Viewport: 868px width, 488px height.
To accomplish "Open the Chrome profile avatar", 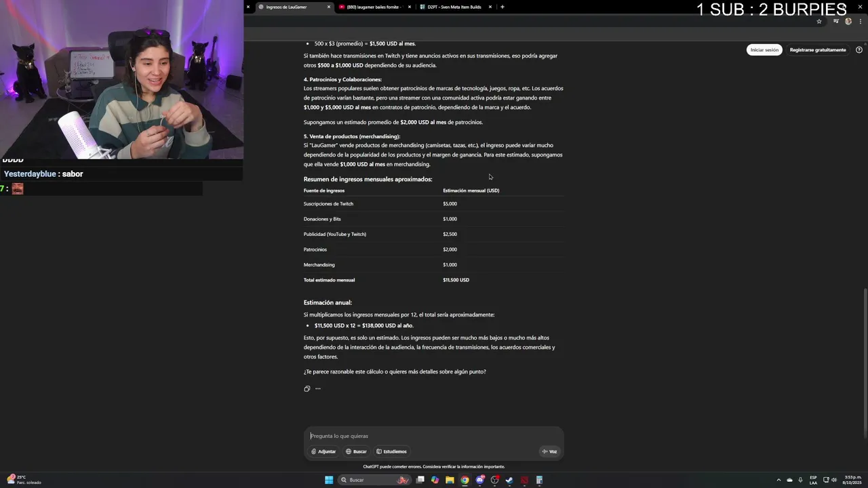I will [848, 21].
